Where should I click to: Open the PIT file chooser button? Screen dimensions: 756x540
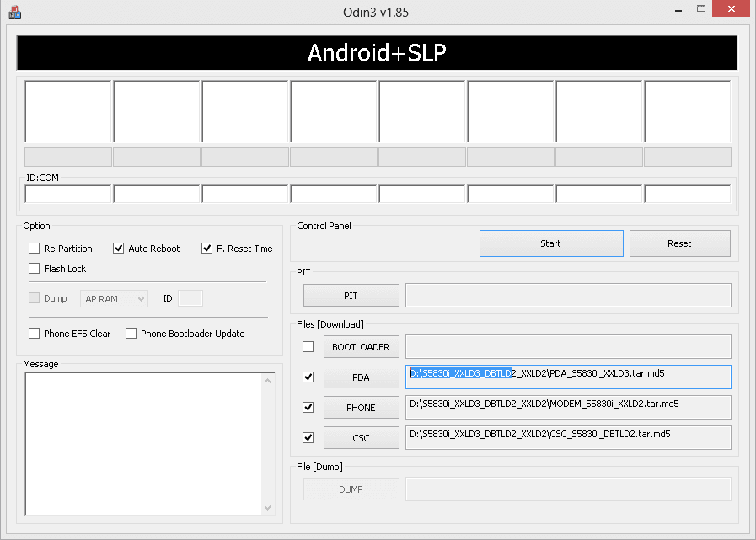click(351, 296)
